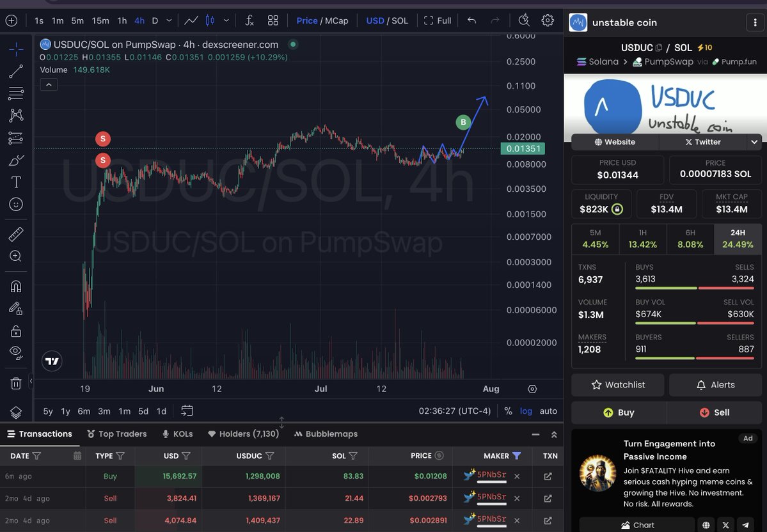Open the emoji icons tool
Image resolution: width=767 pixels, height=532 pixels.
[15, 204]
